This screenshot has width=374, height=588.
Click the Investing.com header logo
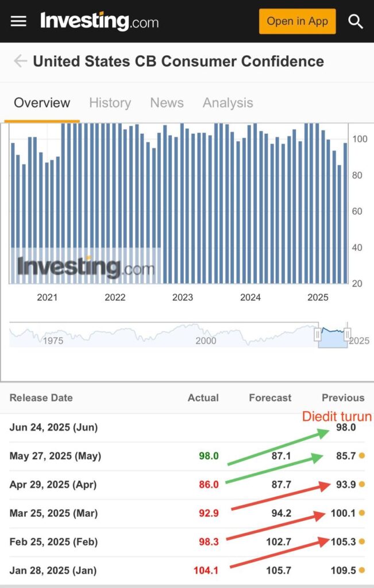click(99, 21)
